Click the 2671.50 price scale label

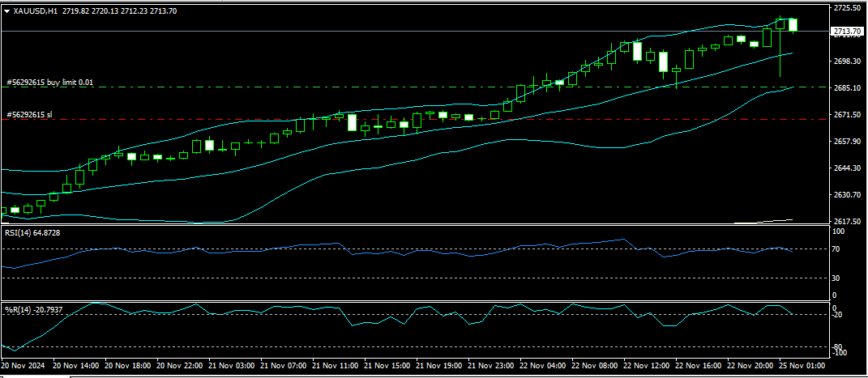[x=846, y=115]
